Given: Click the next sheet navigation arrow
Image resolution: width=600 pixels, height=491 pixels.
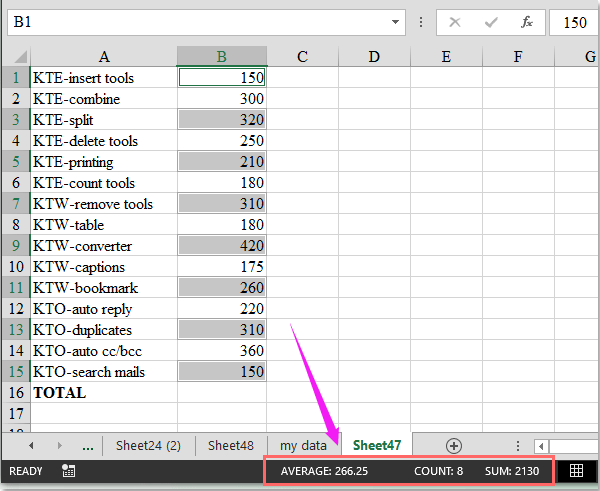Looking at the screenshot, I should tap(58, 445).
